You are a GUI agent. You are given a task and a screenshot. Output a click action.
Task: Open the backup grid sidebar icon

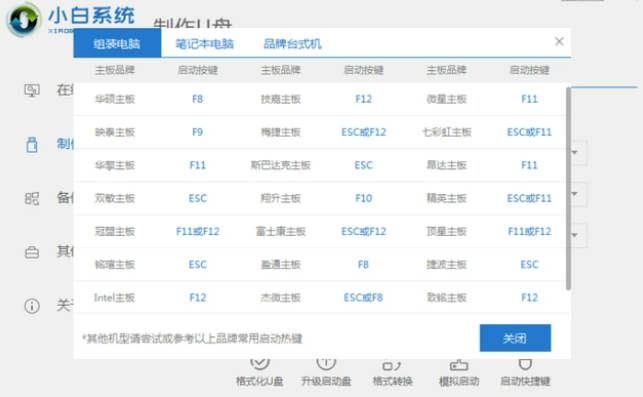coord(32,198)
